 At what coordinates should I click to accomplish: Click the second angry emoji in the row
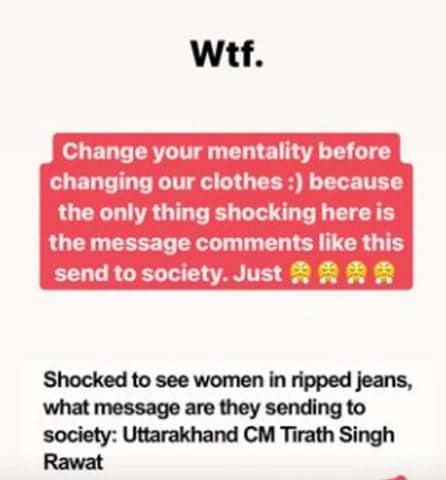pos(328,273)
